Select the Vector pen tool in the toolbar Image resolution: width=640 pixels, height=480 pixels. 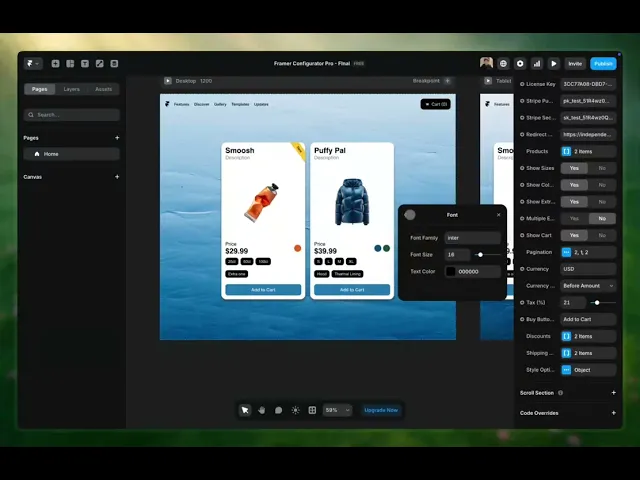coord(100,64)
